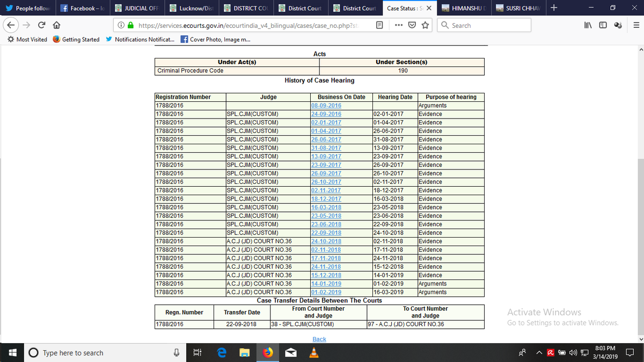The height and width of the screenshot is (362, 644).
Task: Close the Case Status tab
Action: point(429,9)
